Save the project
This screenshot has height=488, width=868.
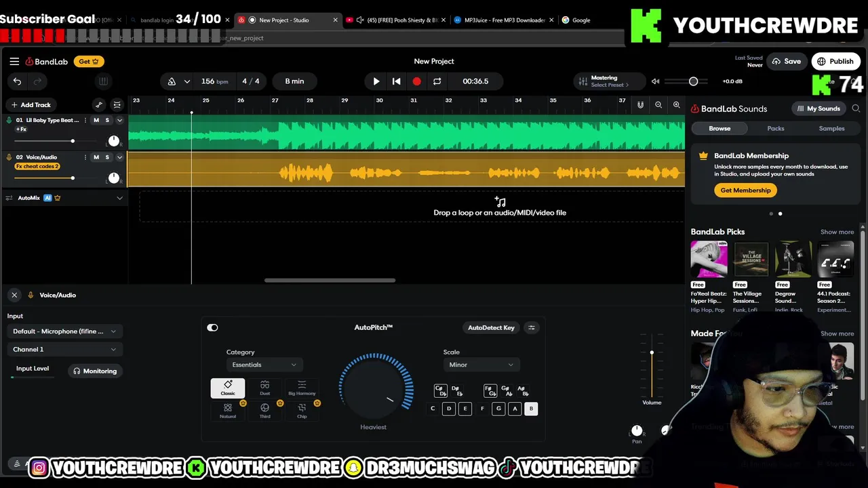tap(787, 61)
